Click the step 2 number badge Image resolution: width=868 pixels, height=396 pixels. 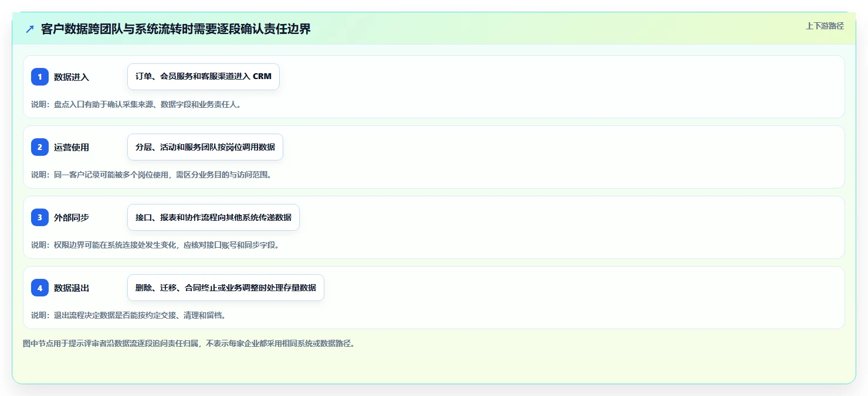point(40,147)
